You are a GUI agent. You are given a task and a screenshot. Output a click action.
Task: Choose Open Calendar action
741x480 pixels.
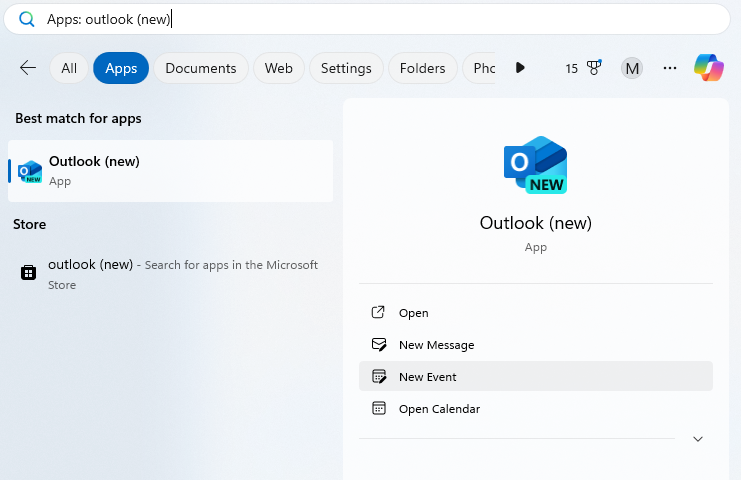click(536, 409)
